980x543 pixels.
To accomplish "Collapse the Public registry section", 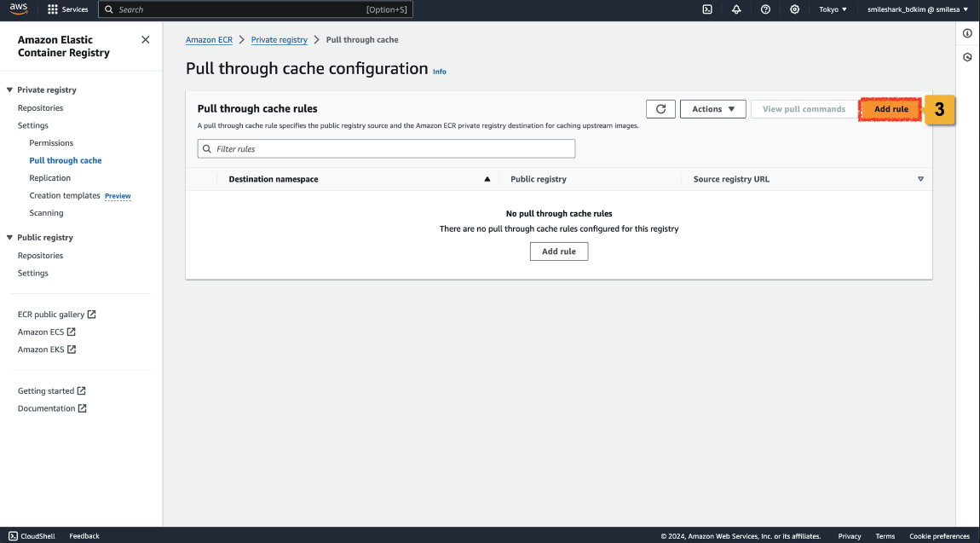I will (10, 238).
